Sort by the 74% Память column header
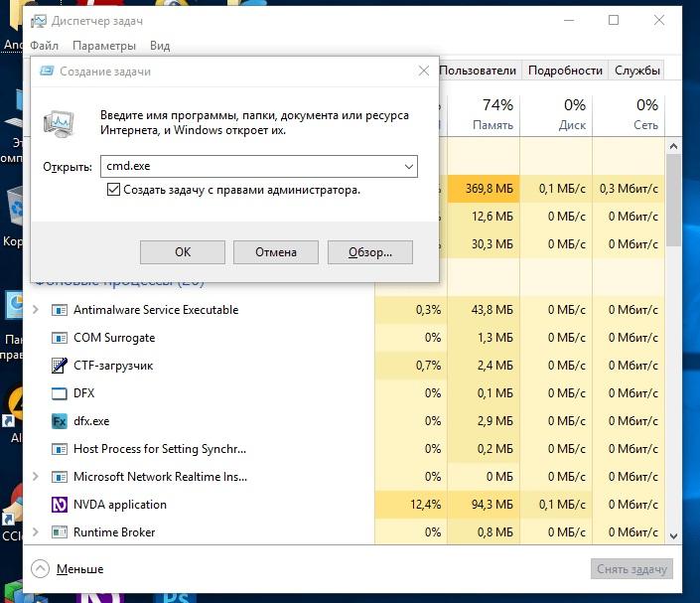 [484, 114]
